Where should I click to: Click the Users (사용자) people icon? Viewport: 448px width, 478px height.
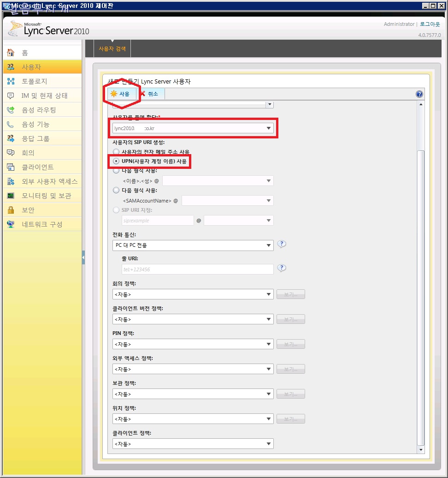point(11,67)
